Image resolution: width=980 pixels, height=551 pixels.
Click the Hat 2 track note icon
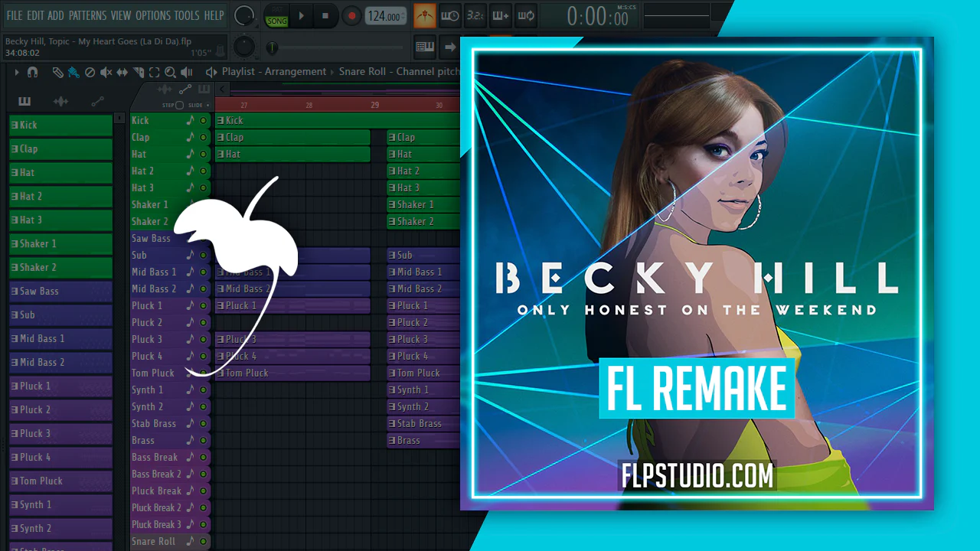[190, 171]
